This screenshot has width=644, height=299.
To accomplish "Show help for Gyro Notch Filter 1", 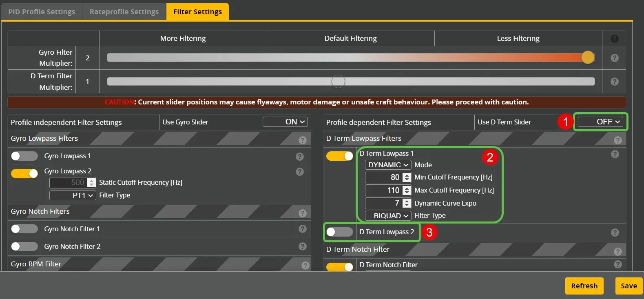I will (x=302, y=229).
